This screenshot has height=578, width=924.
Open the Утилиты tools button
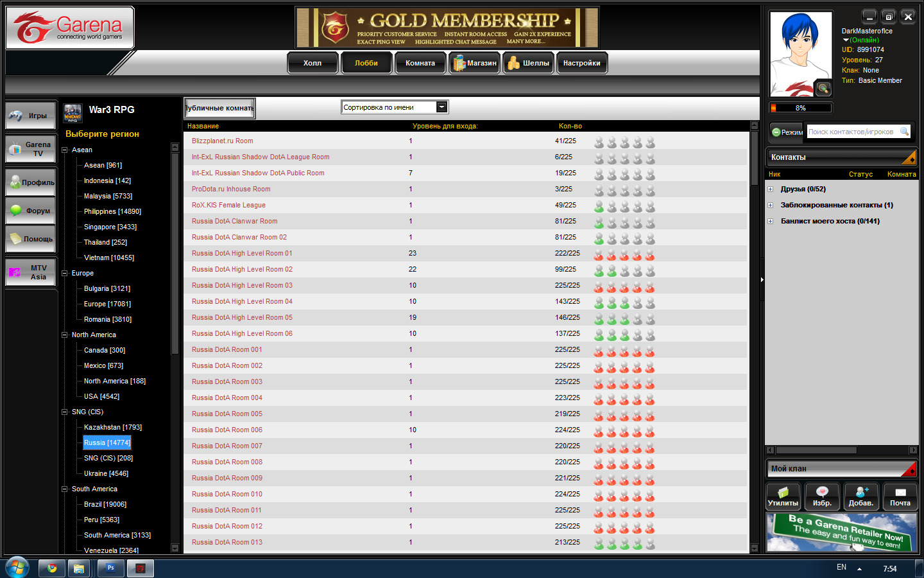783,496
